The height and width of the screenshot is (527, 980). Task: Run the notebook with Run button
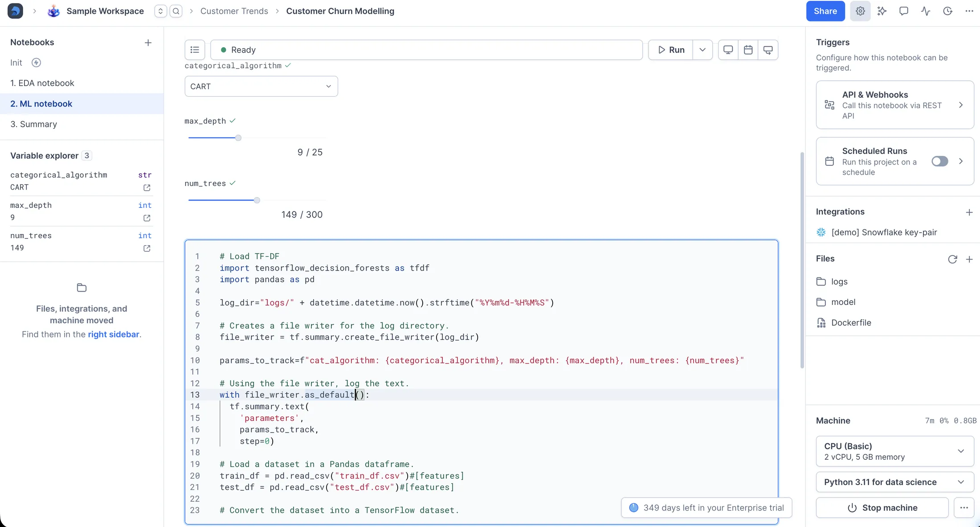671,49
